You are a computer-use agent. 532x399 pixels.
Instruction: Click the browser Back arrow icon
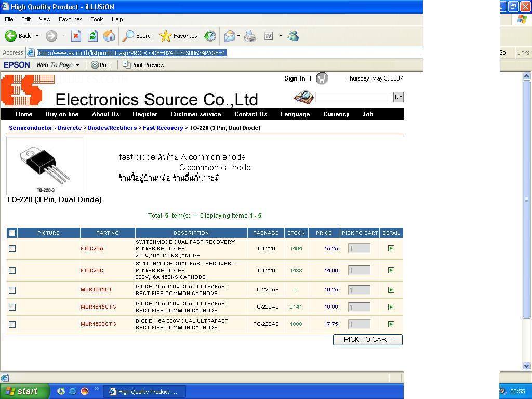(10, 36)
